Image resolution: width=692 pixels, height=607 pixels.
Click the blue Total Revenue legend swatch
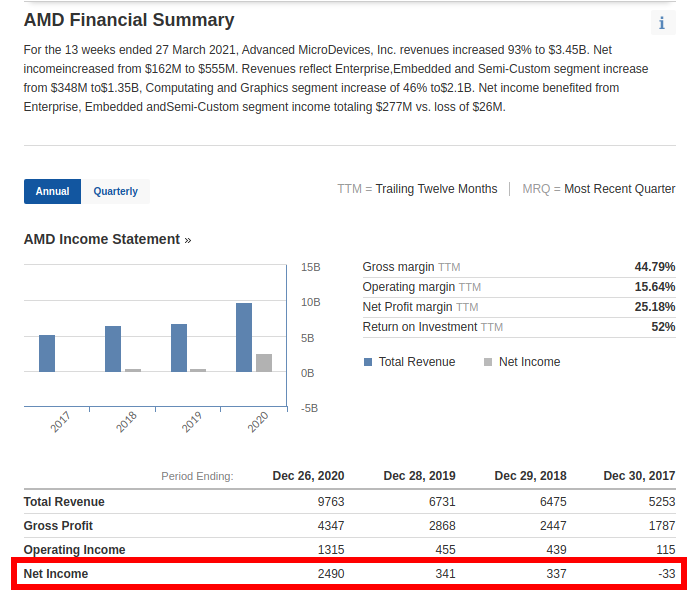tap(368, 362)
